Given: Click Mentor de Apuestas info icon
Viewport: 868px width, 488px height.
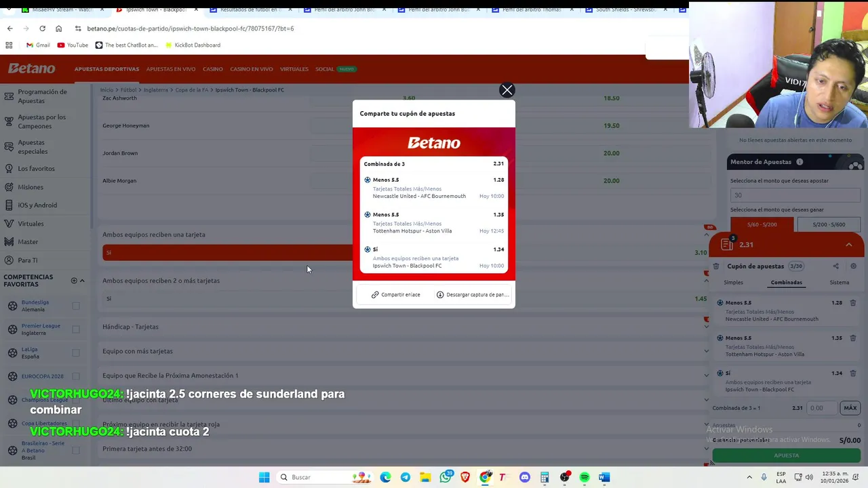Looking at the screenshot, I should click(x=800, y=162).
